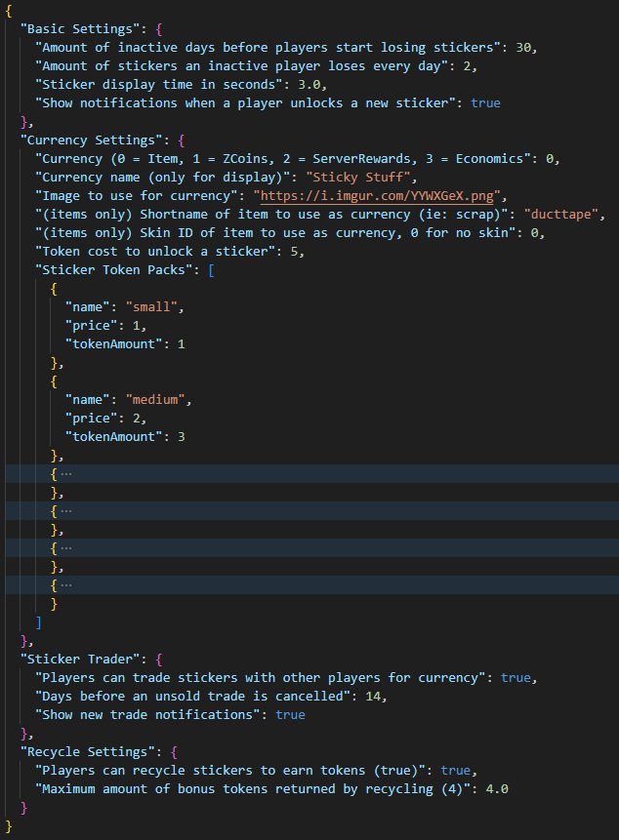Expand the second collapsed token pack block
This screenshot has height=840, width=619.
pos(65,511)
